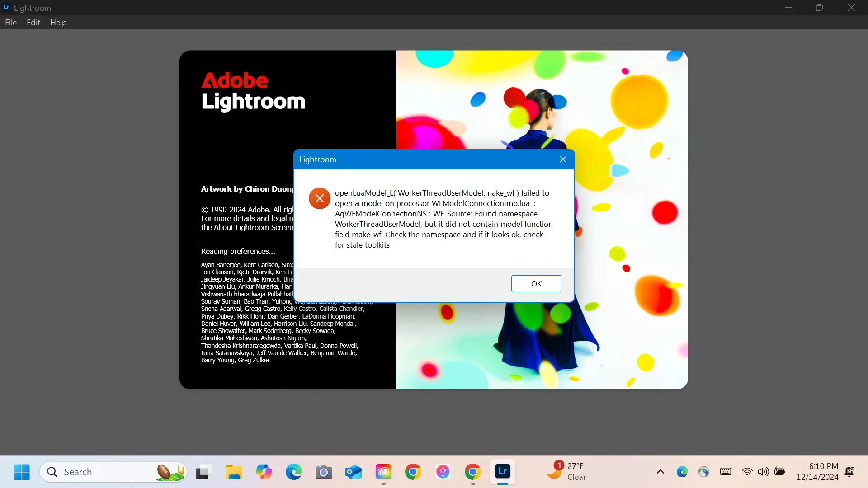Screen dimensions: 868x488
Task: Open the File menu
Action: coord(11,23)
